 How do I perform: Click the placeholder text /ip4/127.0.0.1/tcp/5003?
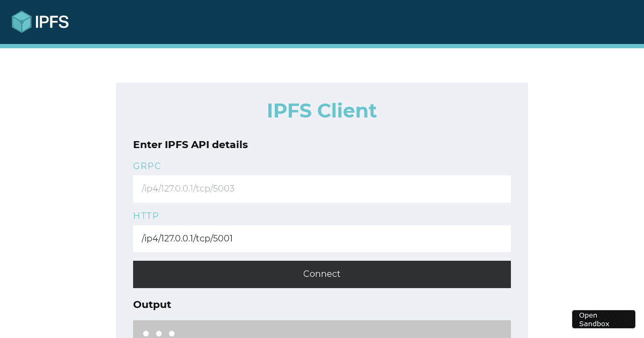[x=188, y=189]
